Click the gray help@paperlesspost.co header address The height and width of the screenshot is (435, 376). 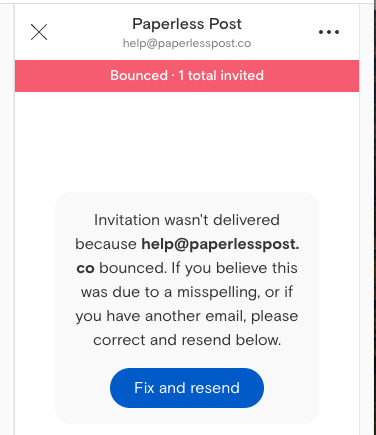click(x=187, y=43)
